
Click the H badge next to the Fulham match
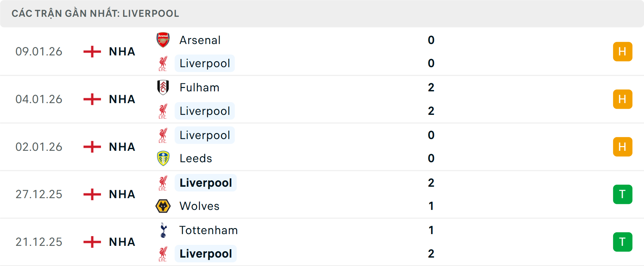(623, 99)
